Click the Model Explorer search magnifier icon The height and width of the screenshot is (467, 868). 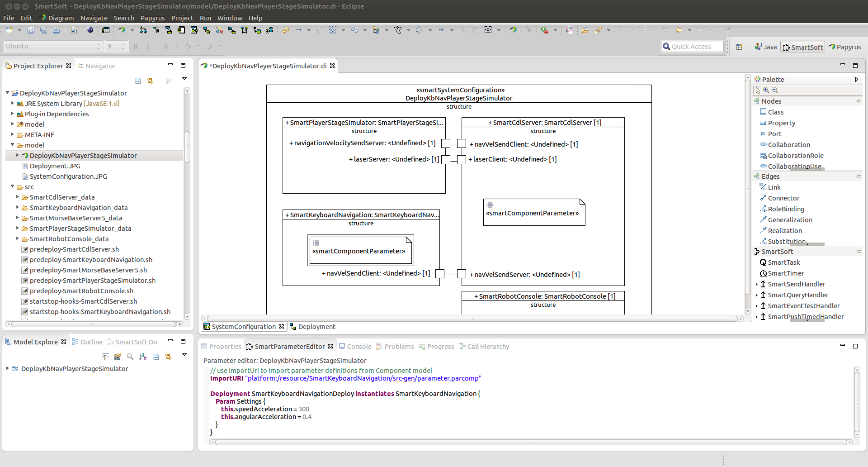pyautogui.click(x=130, y=357)
